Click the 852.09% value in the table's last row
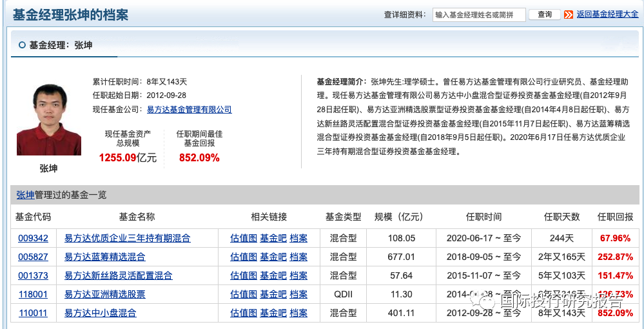Screen dimensions: 644x329 point(615,313)
